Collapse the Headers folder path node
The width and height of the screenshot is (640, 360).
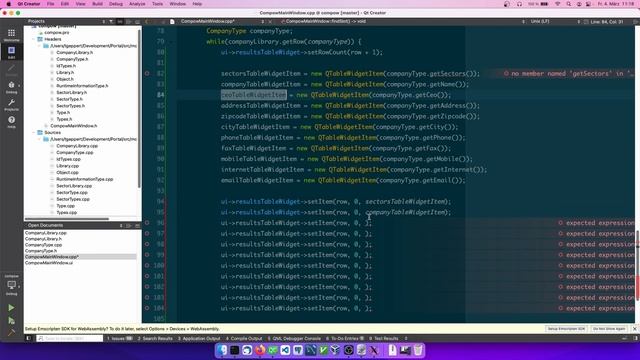(40, 46)
